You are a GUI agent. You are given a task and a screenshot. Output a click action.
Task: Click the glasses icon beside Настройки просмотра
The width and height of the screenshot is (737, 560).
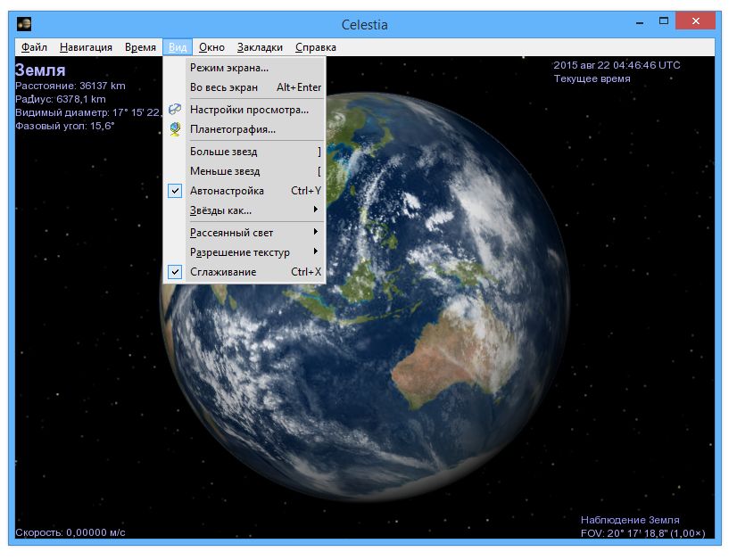[x=175, y=109]
